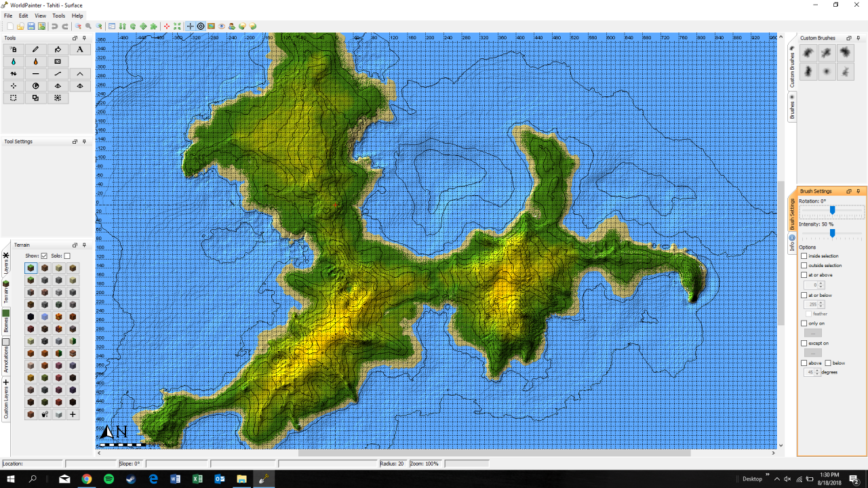Open the Save icon on the toolbar
Viewport: 868px width, 488px height.
[31, 26]
